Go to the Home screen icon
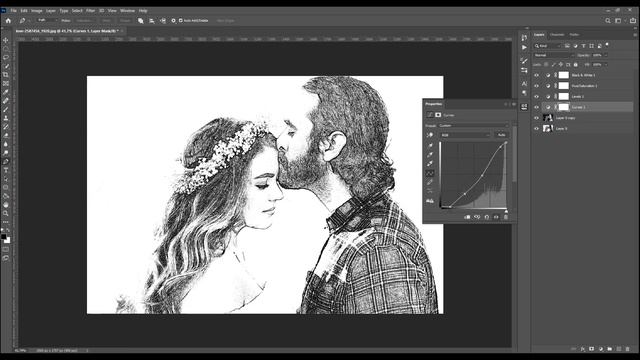 pos(8,20)
